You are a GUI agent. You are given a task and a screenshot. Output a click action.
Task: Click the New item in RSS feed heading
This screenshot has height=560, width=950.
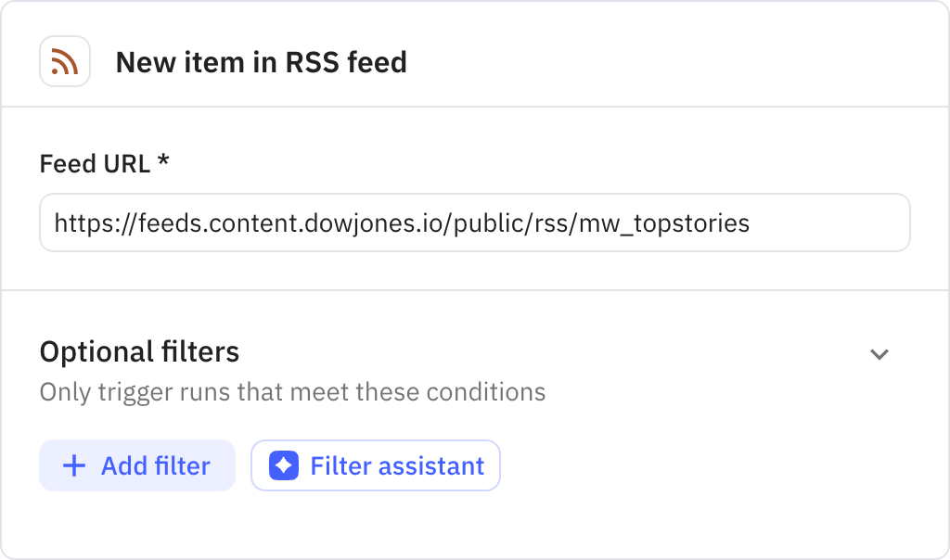point(261,63)
